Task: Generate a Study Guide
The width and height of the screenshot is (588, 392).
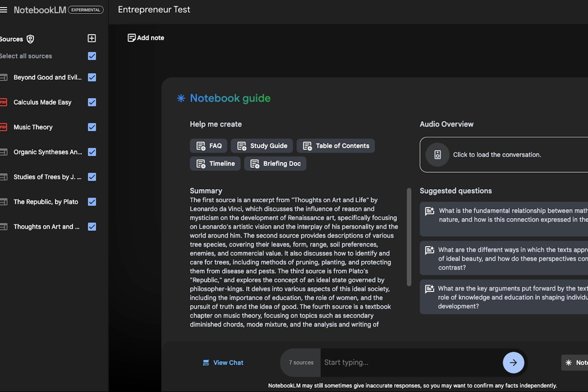Action: [262, 146]
